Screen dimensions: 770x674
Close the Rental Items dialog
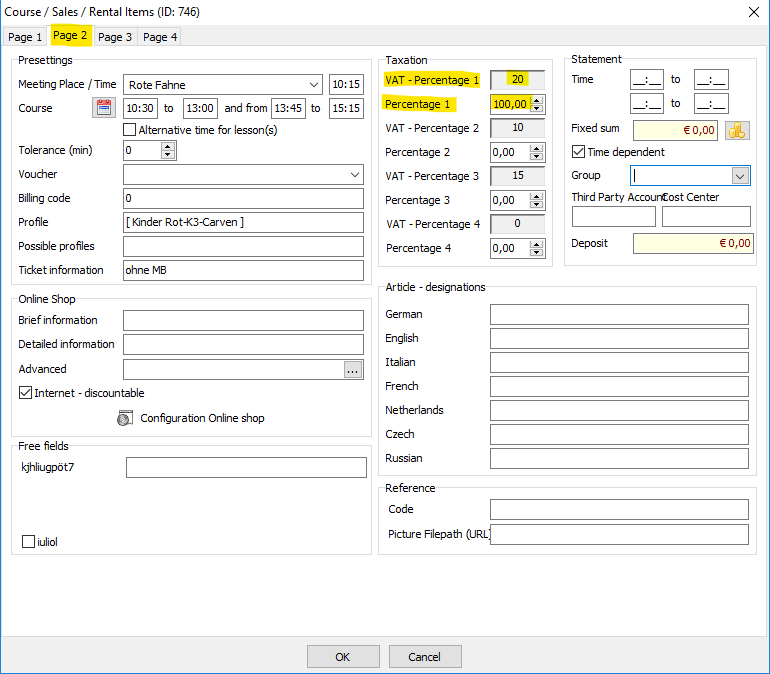pos(754,12)
